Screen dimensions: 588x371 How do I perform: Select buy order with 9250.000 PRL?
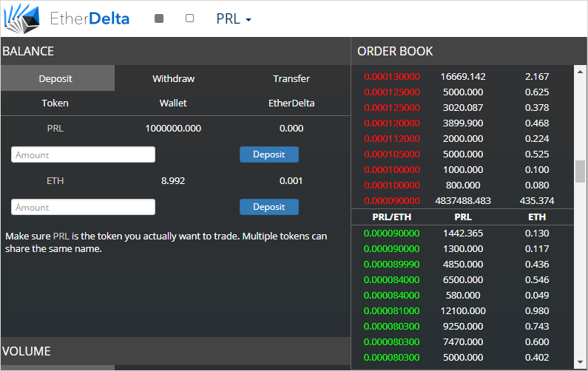tap(462, 327)
